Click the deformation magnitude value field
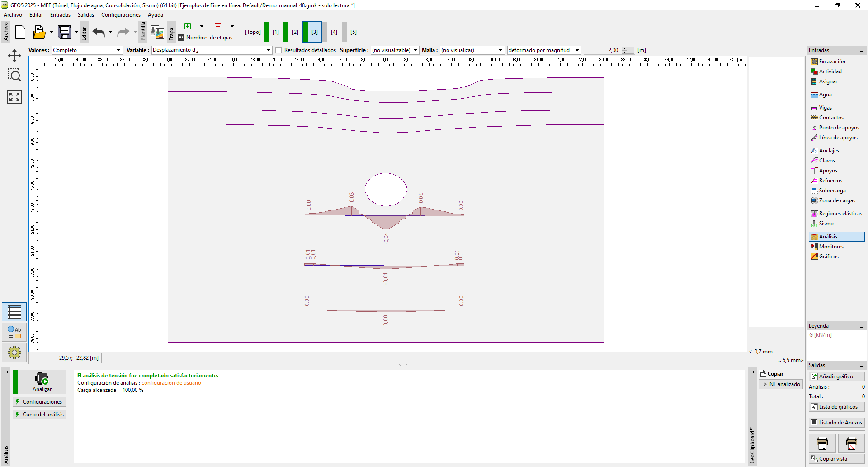The image size is (868, 467). tap(602, 50)
